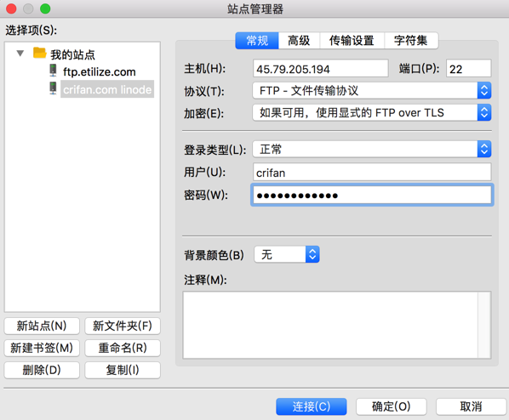Click the 端口 port field
The image size is (509, 420).
coord(468,68)
